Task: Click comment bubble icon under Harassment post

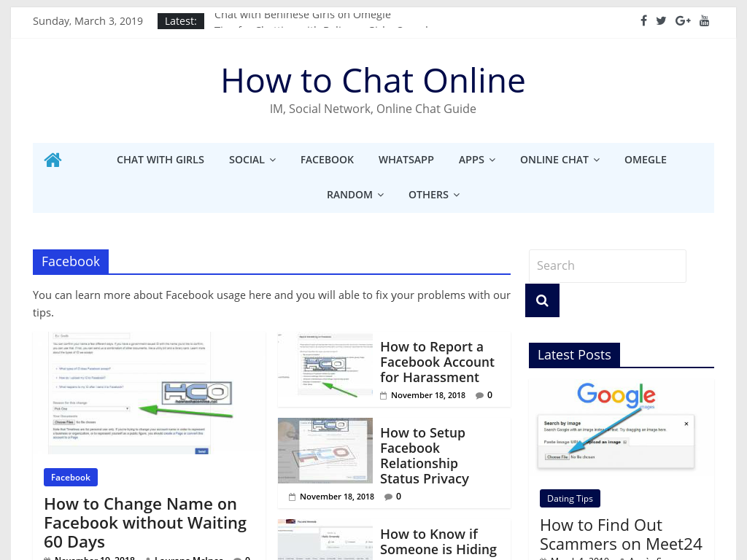Action: (x=479, y=395)
